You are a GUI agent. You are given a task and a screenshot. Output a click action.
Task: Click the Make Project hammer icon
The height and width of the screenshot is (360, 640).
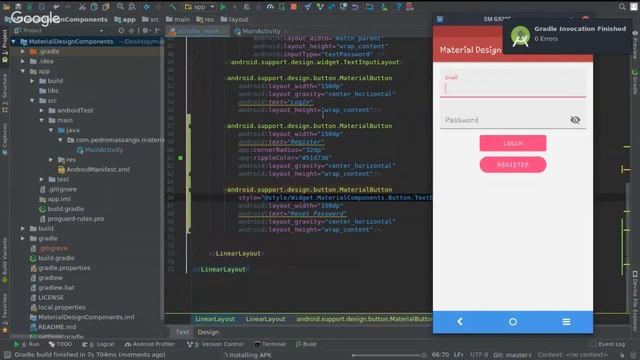[173, 7]
